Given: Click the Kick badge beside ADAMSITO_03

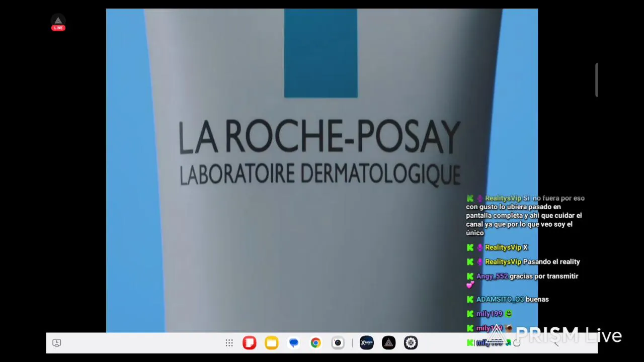Looking at the screenshot, I should [x=470, y=300].
